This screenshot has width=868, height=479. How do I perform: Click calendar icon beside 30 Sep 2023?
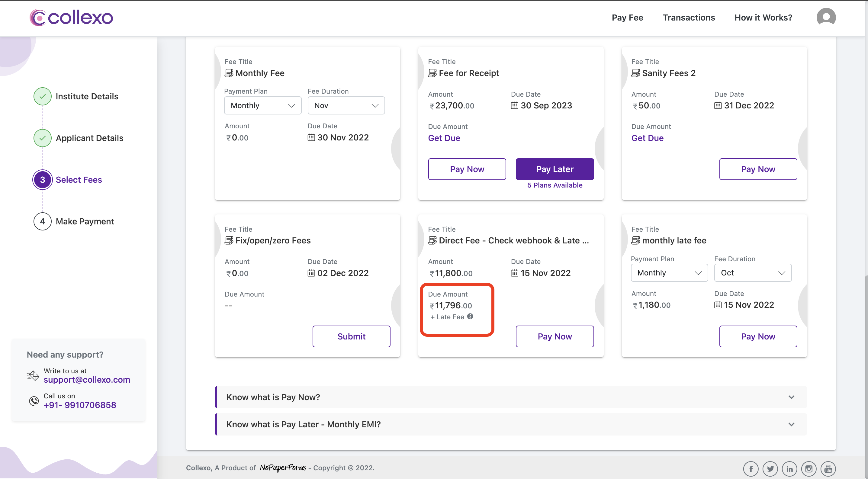(515, 105)
